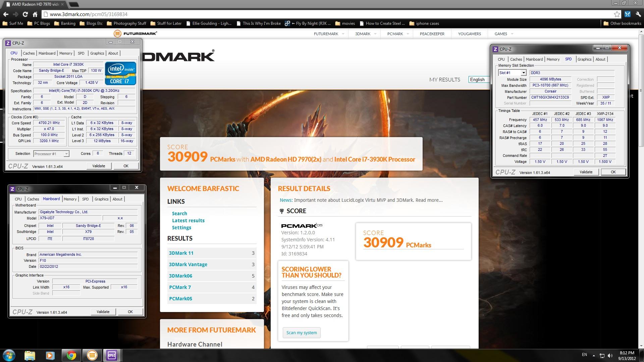
Task: Click the Scan my system button
Action: click(x=302, y=333)
